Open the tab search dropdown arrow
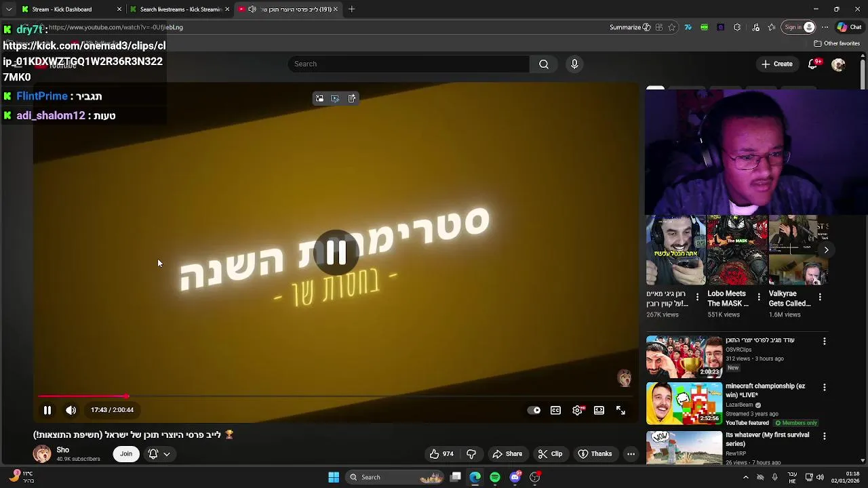The image size is (868, 488). coord(8,9)
